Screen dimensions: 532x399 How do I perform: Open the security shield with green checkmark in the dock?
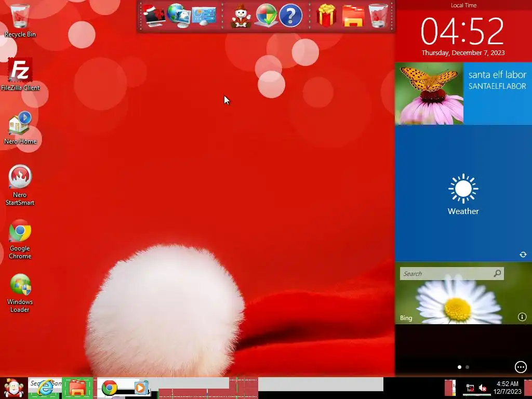point(265,15)
